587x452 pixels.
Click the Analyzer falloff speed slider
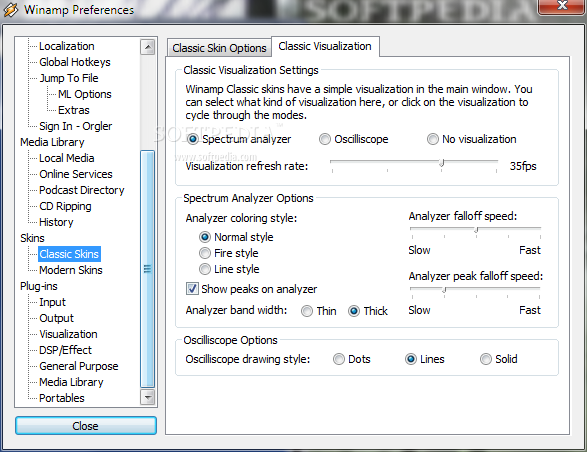click(475, 231)
